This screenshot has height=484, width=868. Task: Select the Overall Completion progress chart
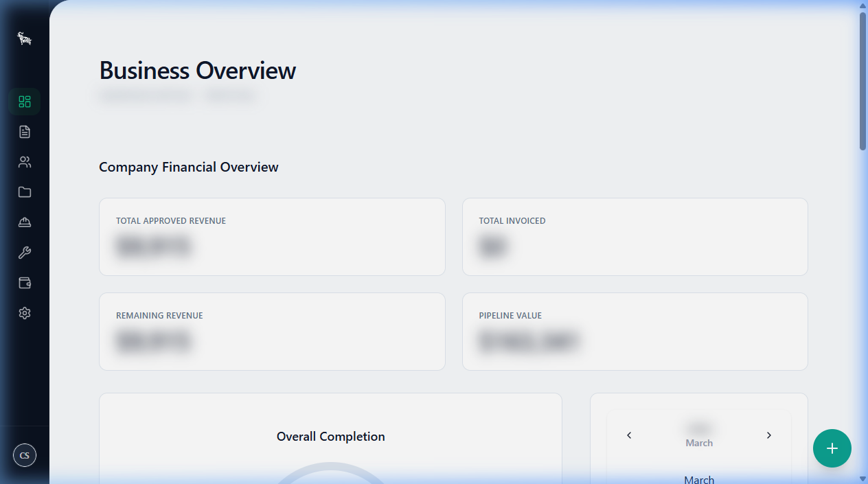(x=330, y=437)
